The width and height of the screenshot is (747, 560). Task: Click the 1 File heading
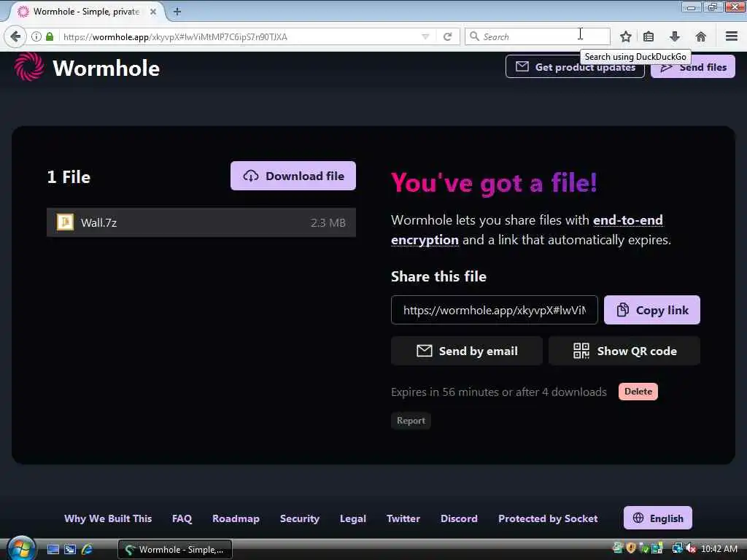pos(69,177)
